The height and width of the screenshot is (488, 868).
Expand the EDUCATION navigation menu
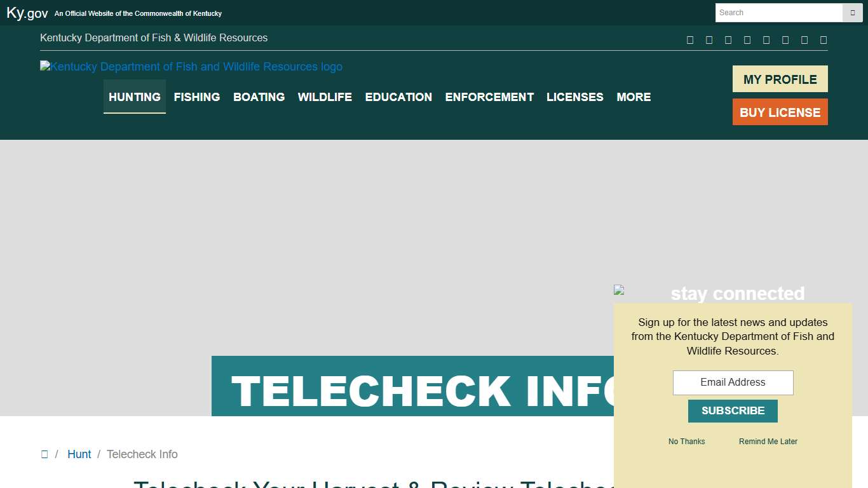point(398,97)
